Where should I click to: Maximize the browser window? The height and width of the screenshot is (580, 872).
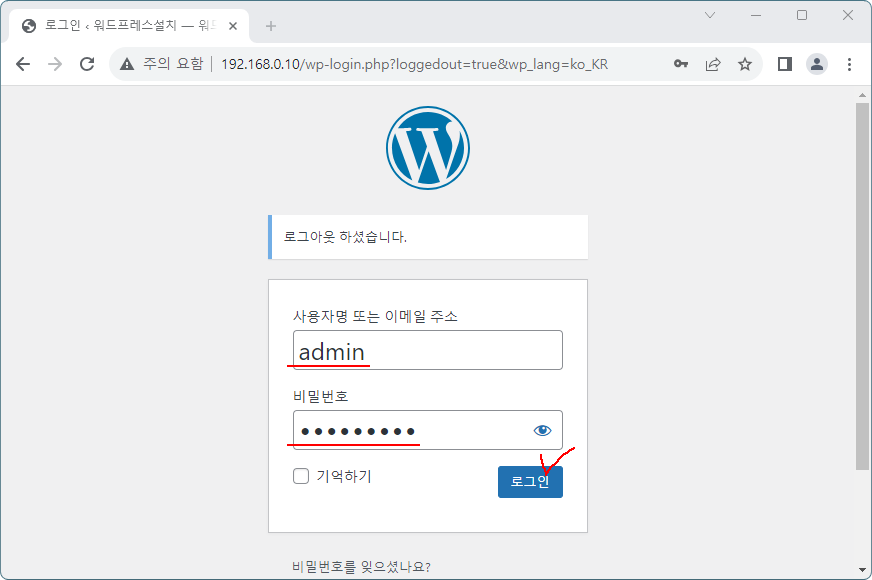[x=802, y=15]
